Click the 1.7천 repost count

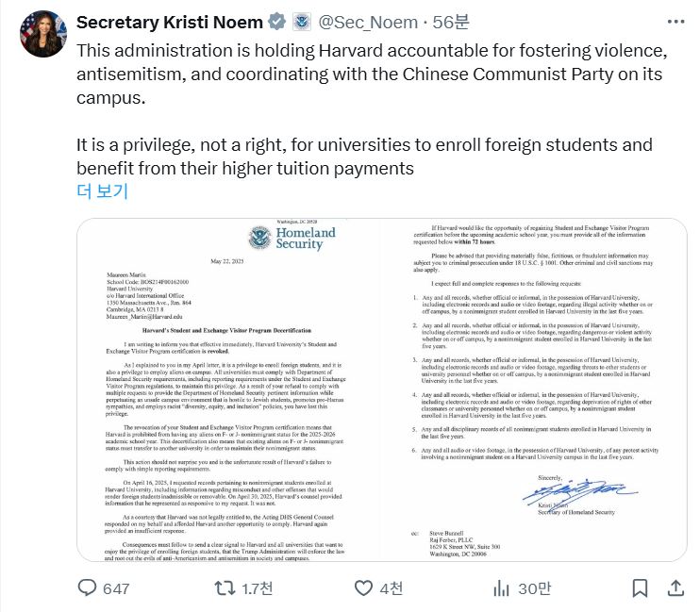258,588
